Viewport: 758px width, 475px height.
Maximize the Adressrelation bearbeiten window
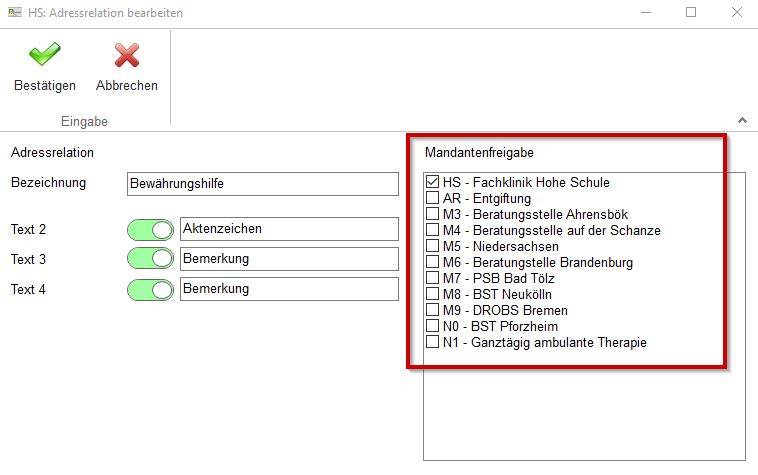coord(691,14)
